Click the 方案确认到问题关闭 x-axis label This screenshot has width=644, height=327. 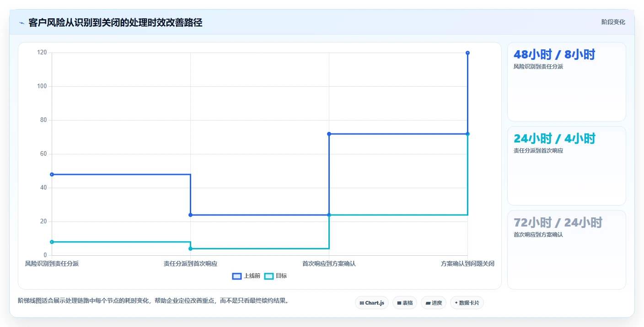tap(467, 264)
